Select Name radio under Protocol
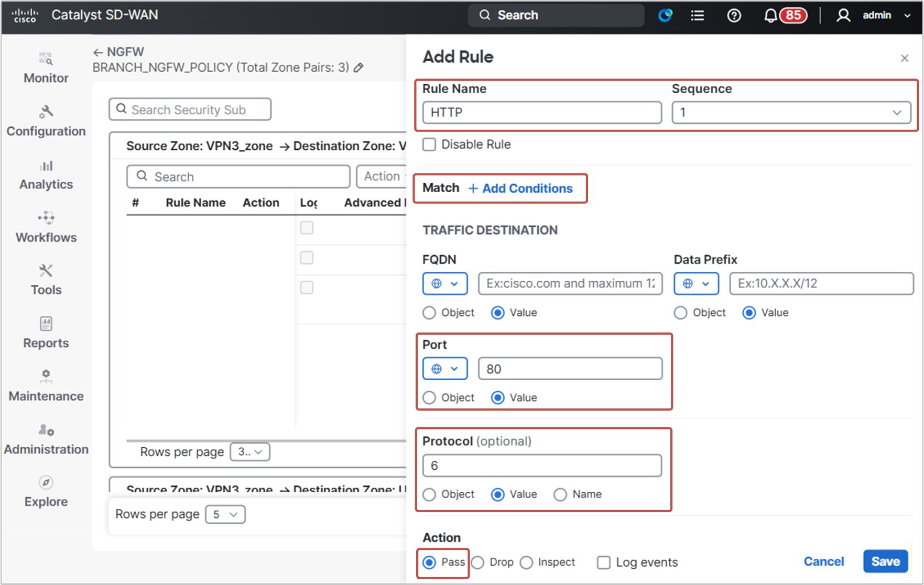 click(560, 494)
